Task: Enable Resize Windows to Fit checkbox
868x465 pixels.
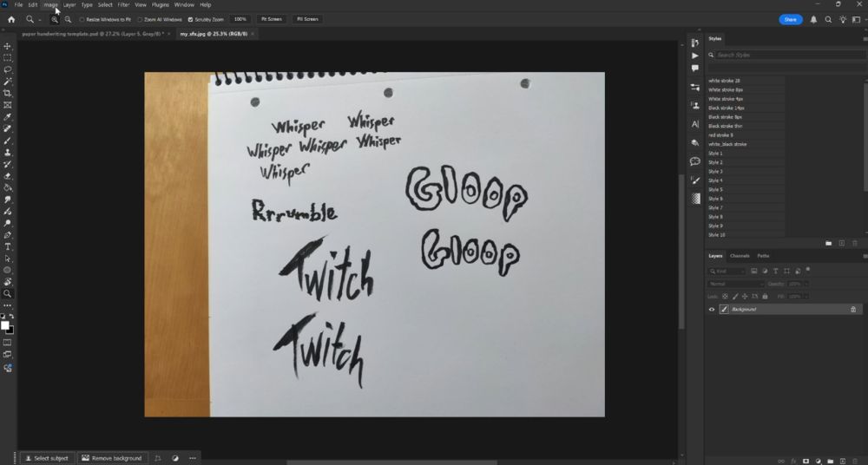Action: pyautogui.click(x=82, y=19)
